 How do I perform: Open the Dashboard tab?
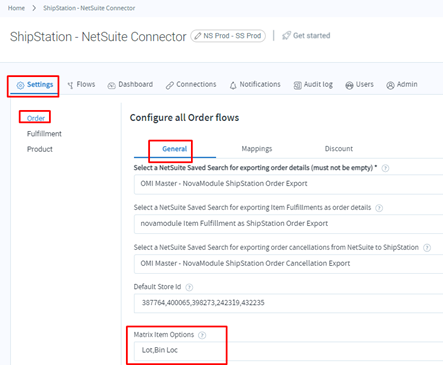pyautogui.click(x=130, y=85)
